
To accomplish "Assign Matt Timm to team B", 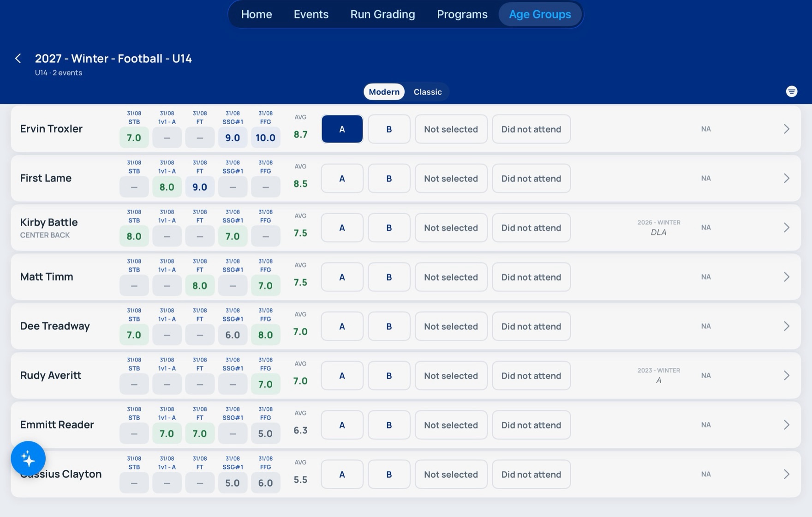I will (389, 277).
